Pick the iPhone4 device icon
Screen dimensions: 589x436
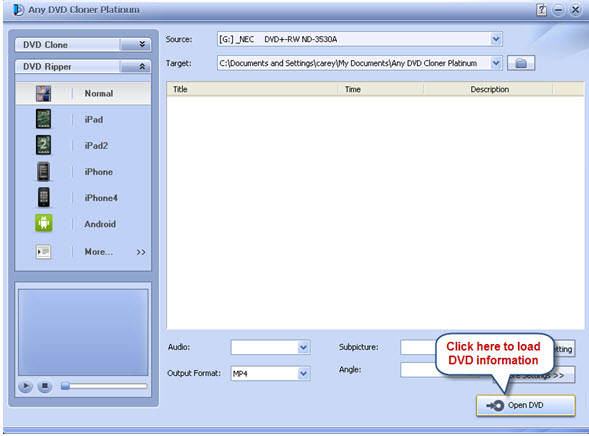(44, 197)
